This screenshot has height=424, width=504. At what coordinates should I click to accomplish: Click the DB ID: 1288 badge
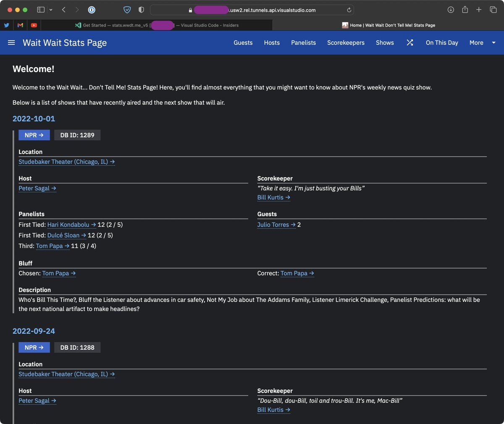coord(77,348)
